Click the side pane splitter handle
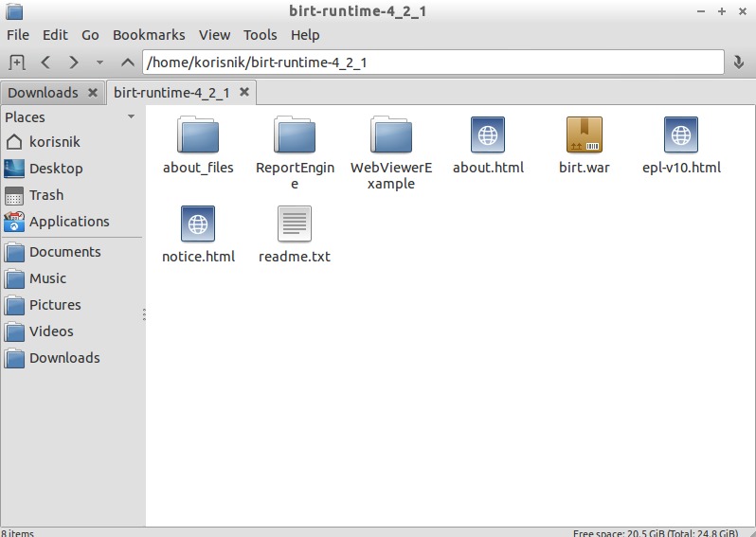The height and width of the screenshot is (537, 756). pyautogui.click(x=144, y=314)
